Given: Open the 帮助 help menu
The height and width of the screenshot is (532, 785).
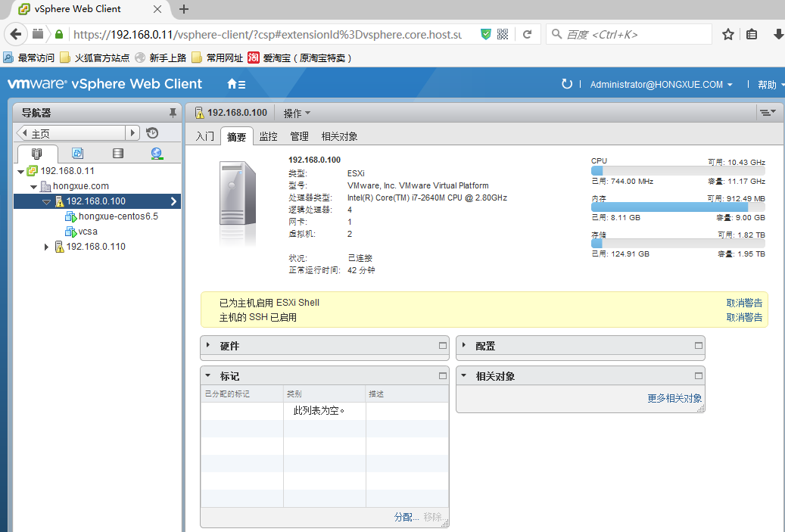Looking at the screenshot, I should 771,85.
